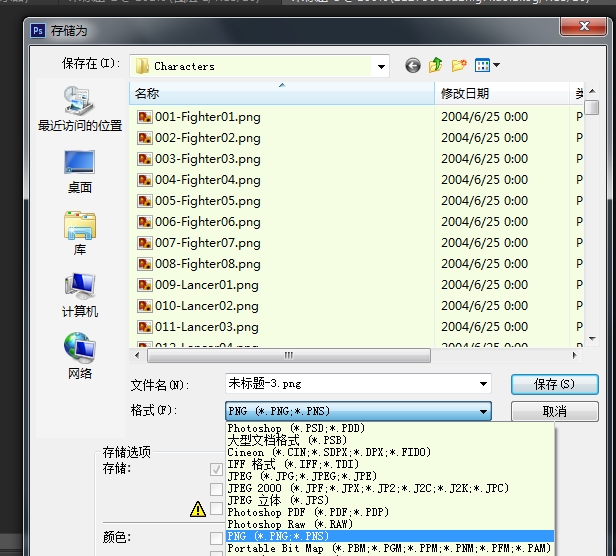
Task: Click file icon of 003-Fighter03.png
Action: coord(145,159)
